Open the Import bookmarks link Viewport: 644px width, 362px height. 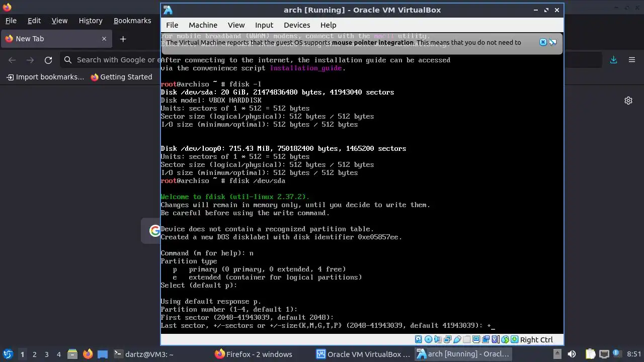pos(45,77)
